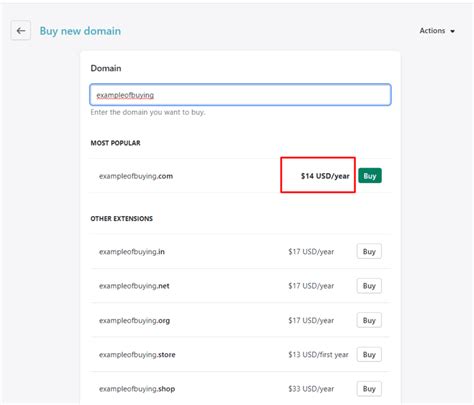Select the exampleofbuying.net domain row
The height and width of the screenshot is (405, 474).
[x=240, y=286]
